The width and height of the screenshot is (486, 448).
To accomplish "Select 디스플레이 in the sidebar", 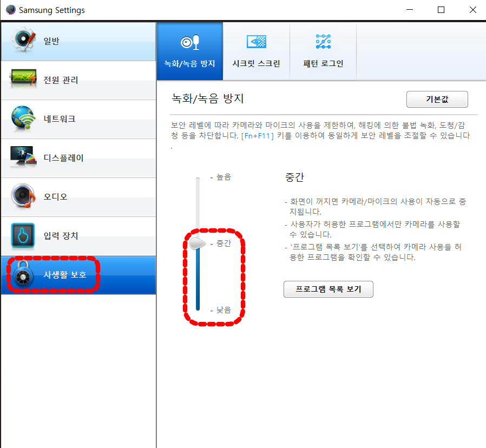I will (78, 159).
